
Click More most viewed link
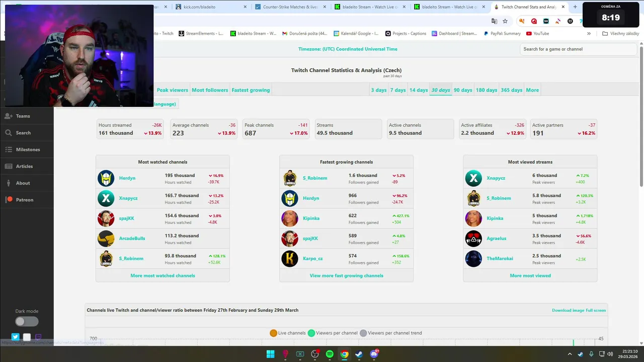click(x=530, y=276)
